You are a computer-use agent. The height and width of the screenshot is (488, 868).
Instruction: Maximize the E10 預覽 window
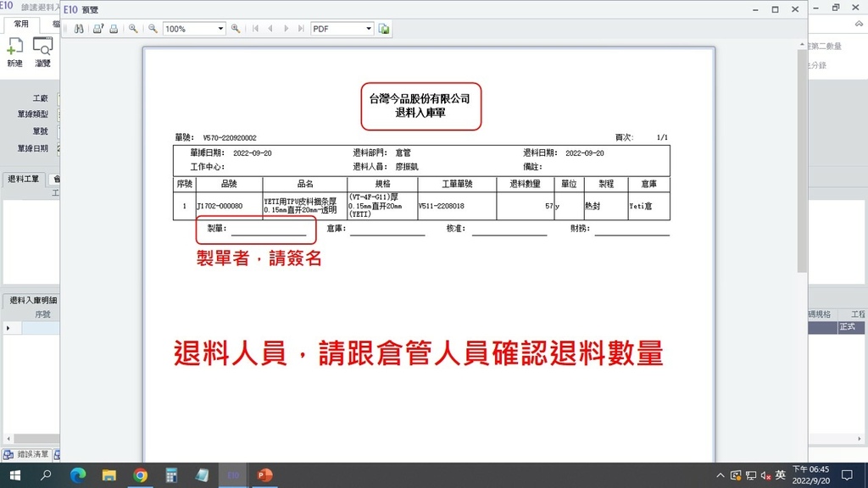click(775, 9)
